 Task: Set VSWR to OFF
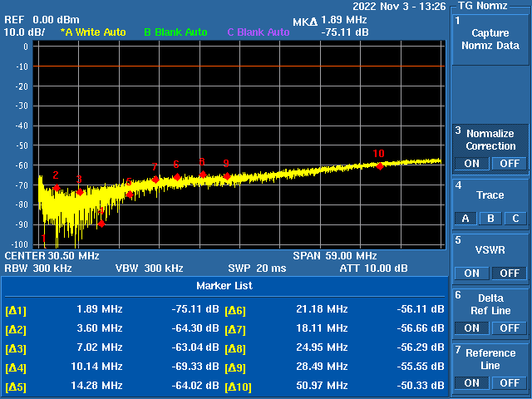(x=509, y=273)
